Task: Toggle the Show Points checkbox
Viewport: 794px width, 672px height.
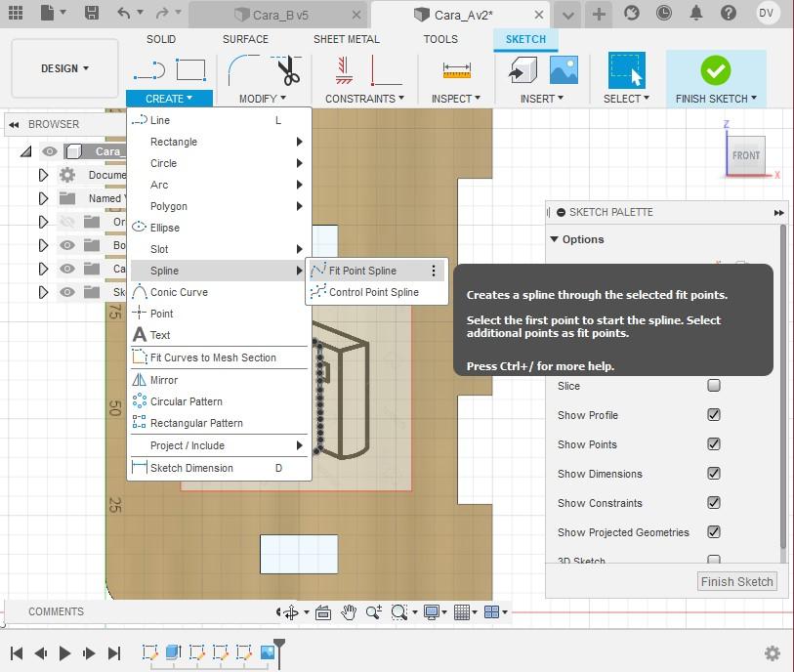Action: point(714,444)
